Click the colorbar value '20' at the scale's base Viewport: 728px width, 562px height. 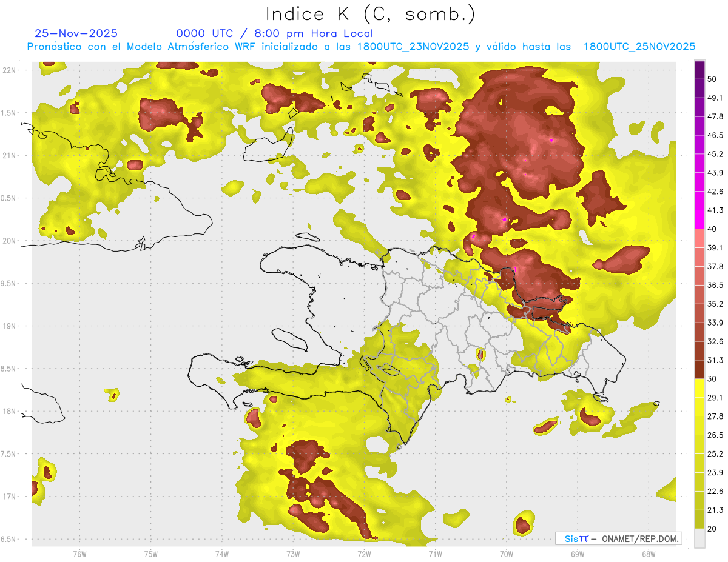click(713, 529)
